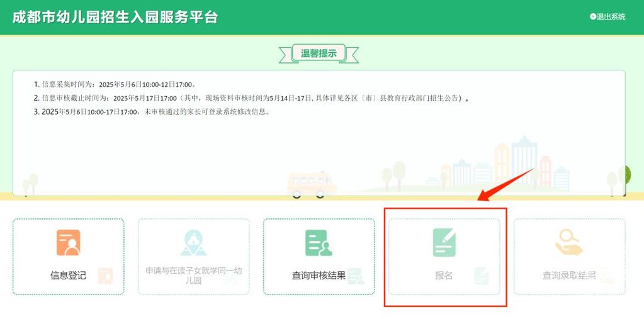This screenshot has height=319, width=644.
Task: Click the small faded icon in 信息登记 card corner
Action: (x=105, y=276)
